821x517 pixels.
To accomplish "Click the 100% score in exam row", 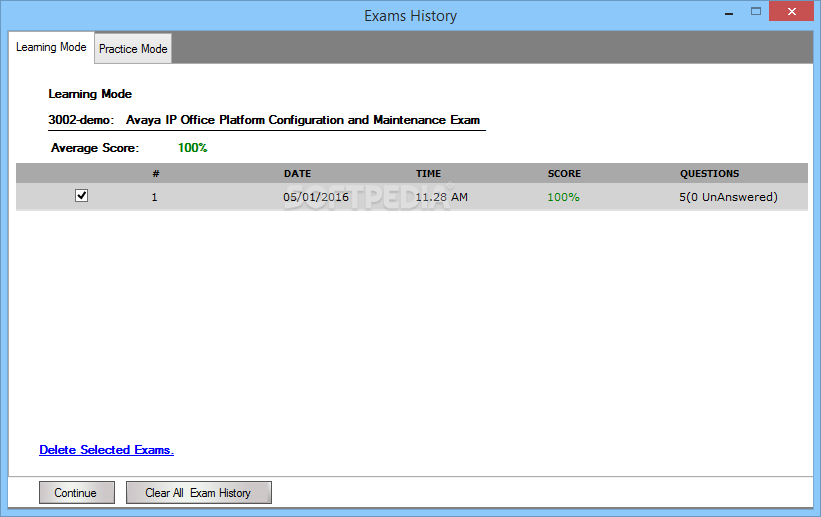I will 563,197.
